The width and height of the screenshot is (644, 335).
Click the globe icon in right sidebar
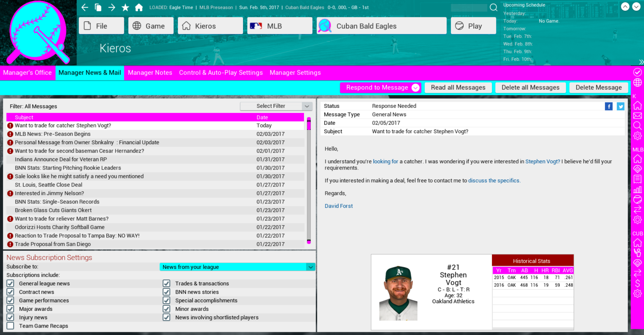pos(638,82)
